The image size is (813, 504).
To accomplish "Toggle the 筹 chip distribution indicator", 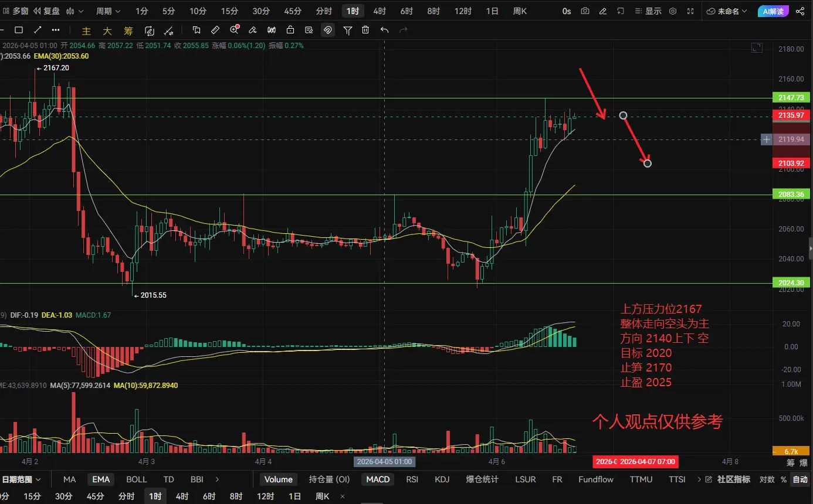I will tap(128, 31).
